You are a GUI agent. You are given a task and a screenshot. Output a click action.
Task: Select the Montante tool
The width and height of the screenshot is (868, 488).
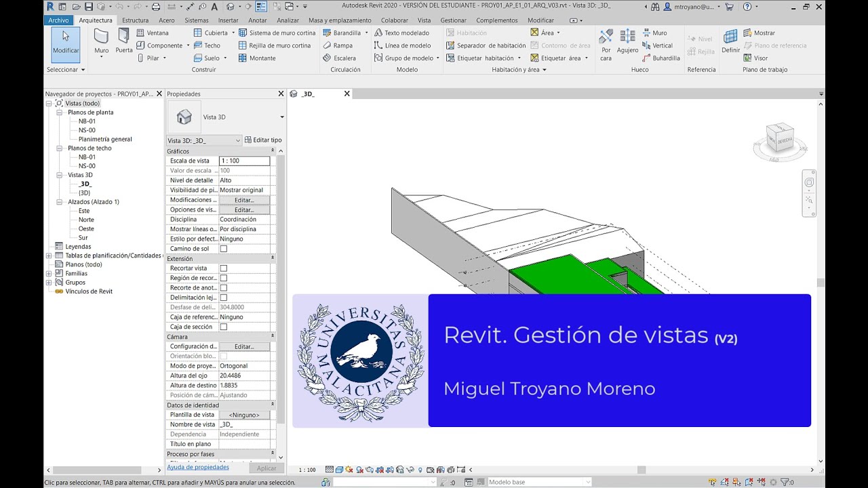[x=257, y=58]
